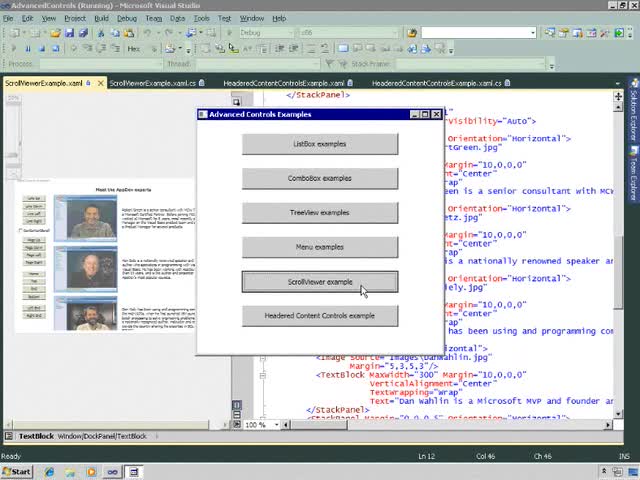Viewport: 640px width, 480px height.
Task: Select the first expert photo in designer
Action: pyautogui.click(x=85, y=218)
